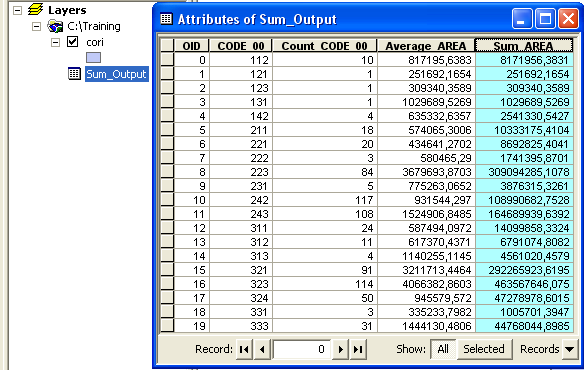Select the Sum_Output table in the tree
584x370 pixels.
[x=117, y=74]
